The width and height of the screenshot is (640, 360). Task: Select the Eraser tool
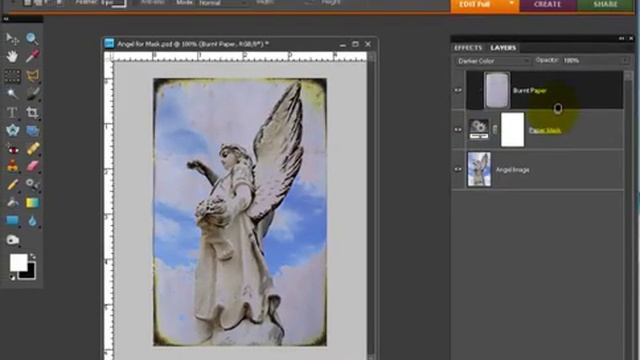[x=32, y=166]
